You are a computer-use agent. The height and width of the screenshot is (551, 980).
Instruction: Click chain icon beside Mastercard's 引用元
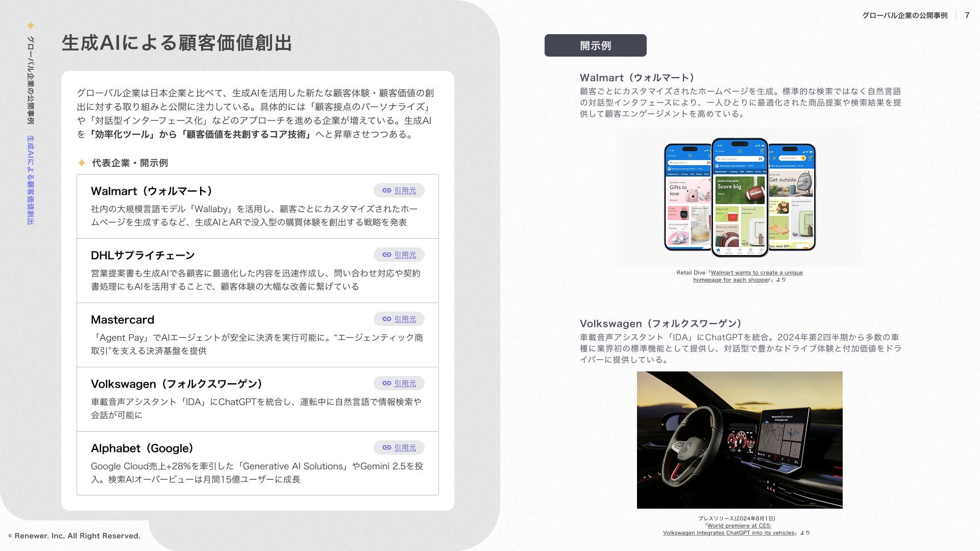tap(387, 319)
